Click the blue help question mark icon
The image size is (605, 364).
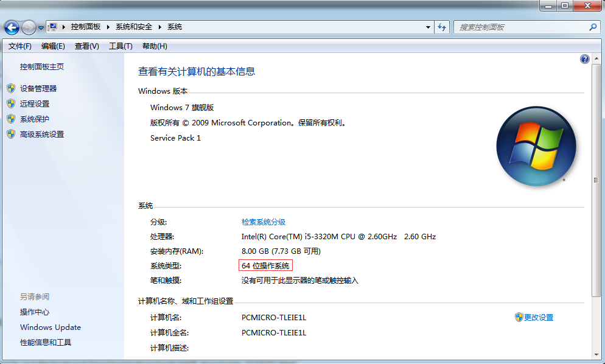tap(584, 59)
